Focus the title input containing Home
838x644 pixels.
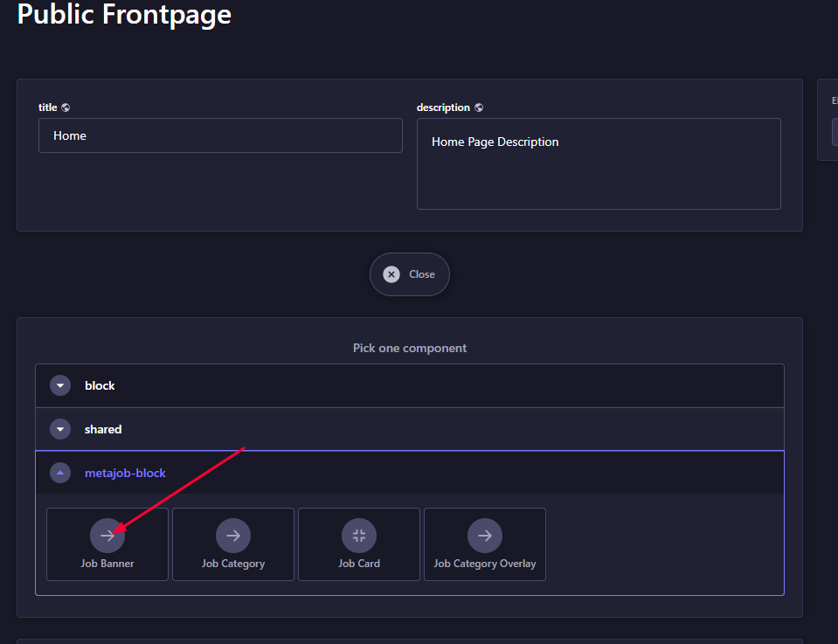coord(220,135)
